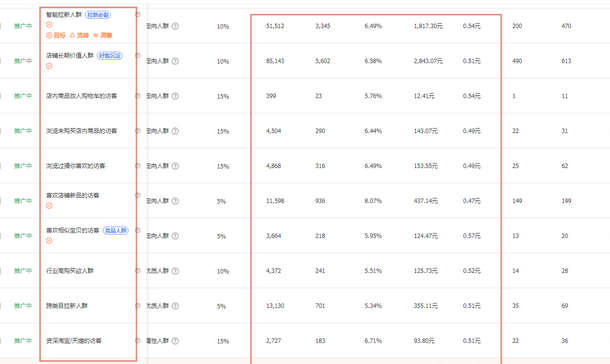Viewport: 610px width, 364px height.
Task: Open 店内商品放入购物车的访客 audience
Action: tap(82, 96)
